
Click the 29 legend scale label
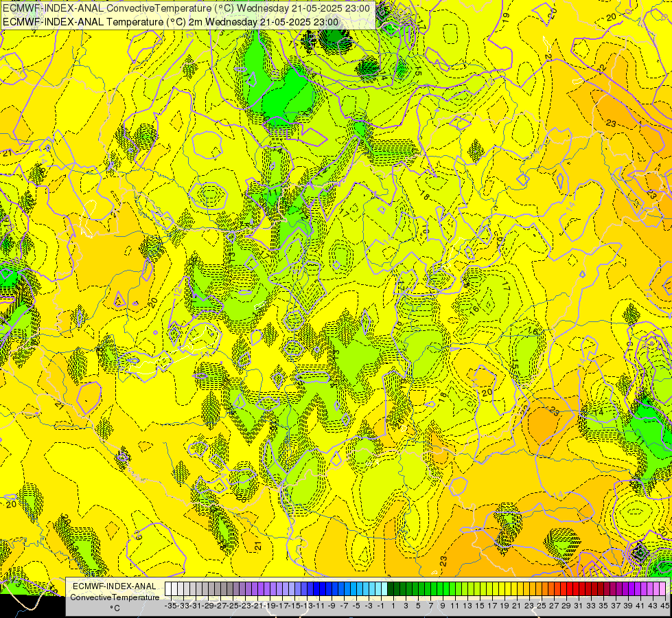point(566,606)
